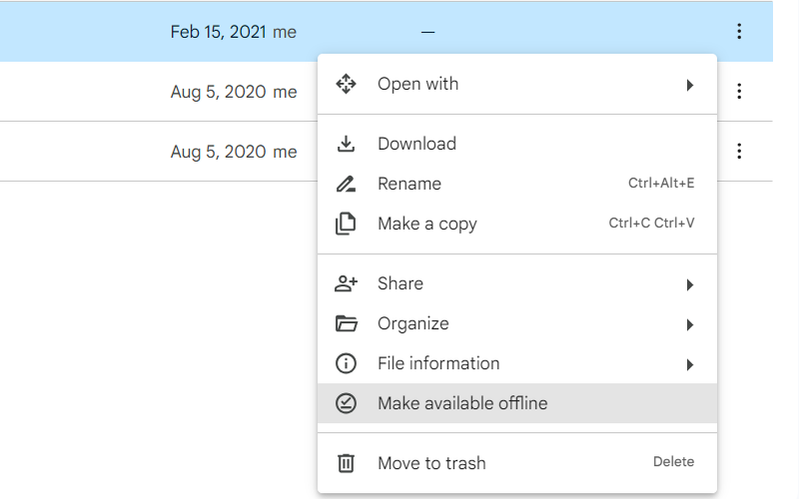Open three-dot menu for second Aug 5, 2020 row

pyautogui.click(x=739, y=152)
